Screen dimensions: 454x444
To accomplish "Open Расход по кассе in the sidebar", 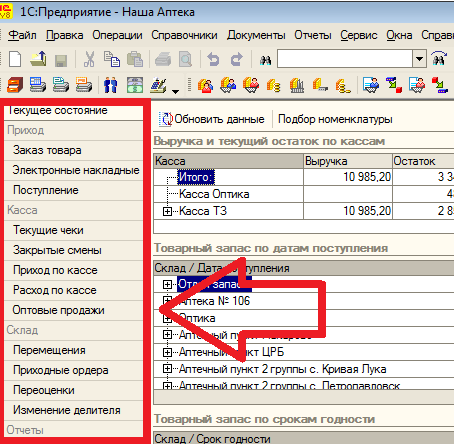I will [74, 290].
